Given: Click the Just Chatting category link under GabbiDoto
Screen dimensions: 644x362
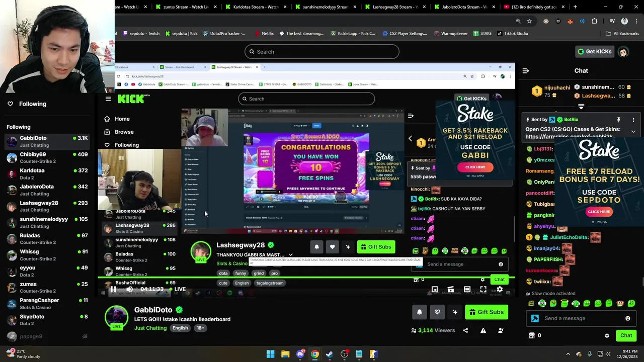Looking at the screenshot, I should click(150, 328).
